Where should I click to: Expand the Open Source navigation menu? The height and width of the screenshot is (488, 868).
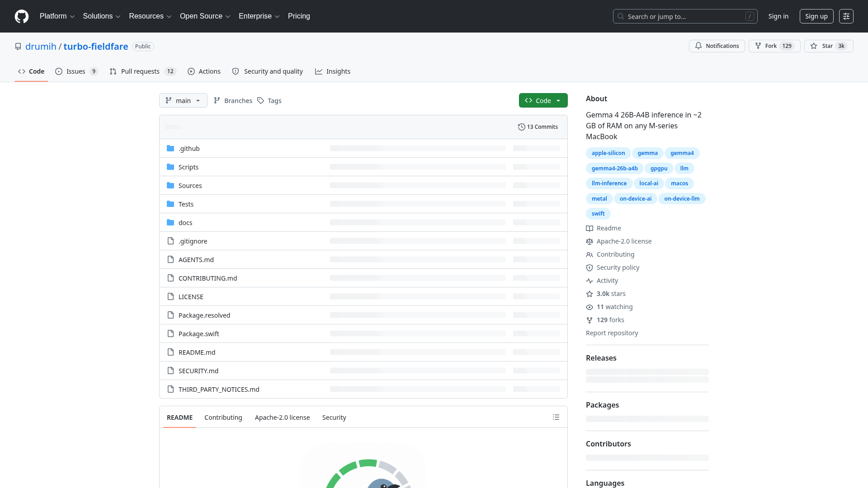coord(205,16)
